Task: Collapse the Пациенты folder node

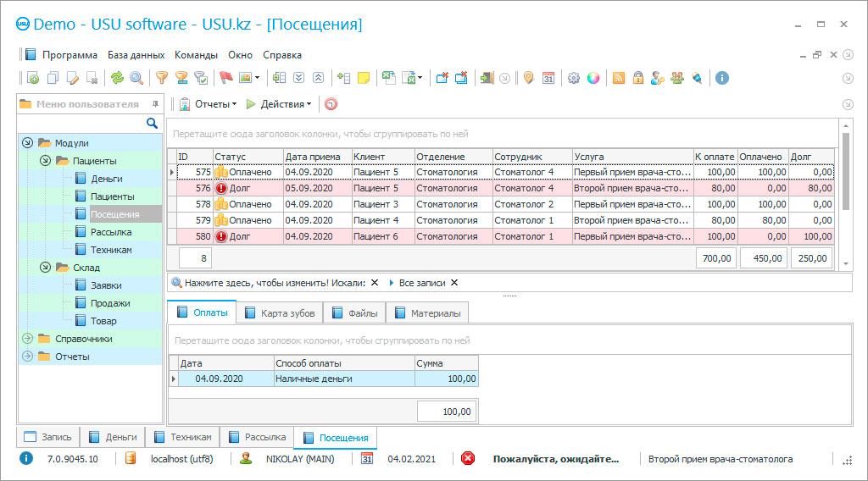Action: tap(46, 160)
